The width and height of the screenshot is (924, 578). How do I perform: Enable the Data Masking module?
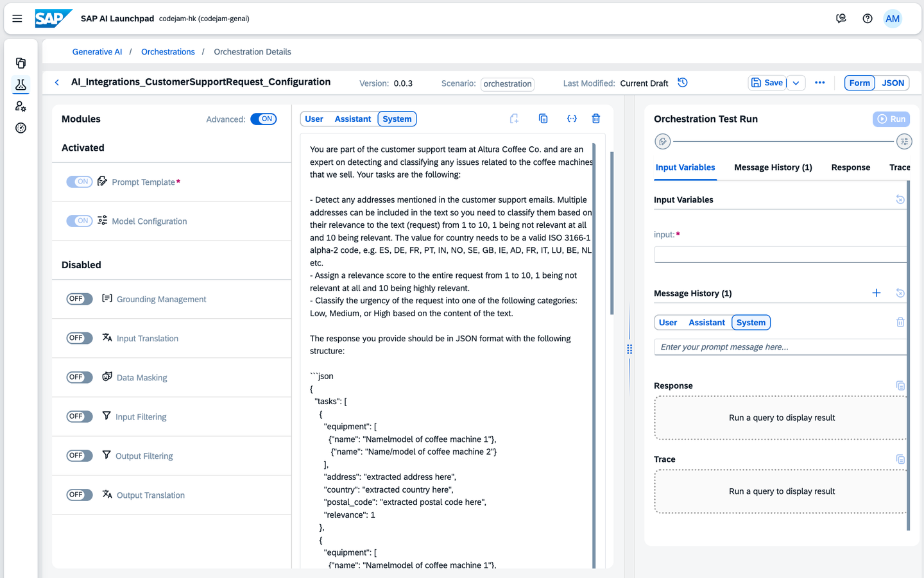80,377
